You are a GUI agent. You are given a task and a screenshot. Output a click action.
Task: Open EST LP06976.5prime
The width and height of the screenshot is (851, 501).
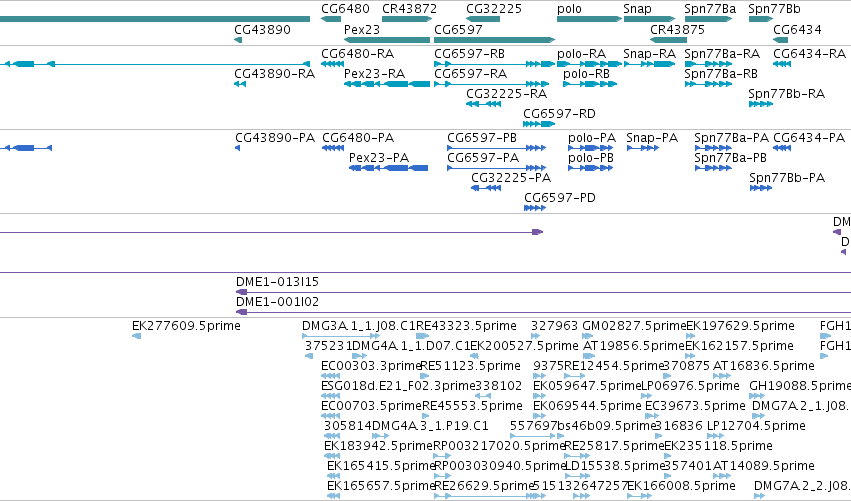pyautogui.click(x=690, y=386)
